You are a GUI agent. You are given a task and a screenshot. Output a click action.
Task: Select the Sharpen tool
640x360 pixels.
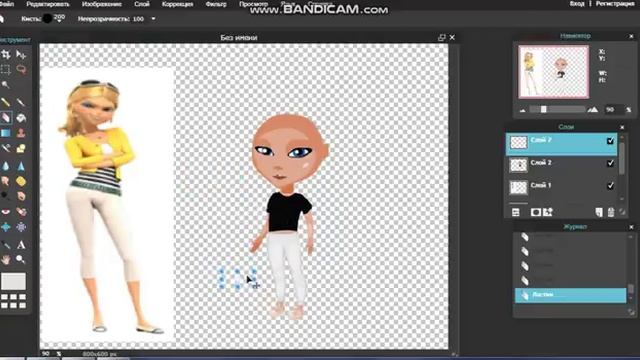tap(21, 166)
